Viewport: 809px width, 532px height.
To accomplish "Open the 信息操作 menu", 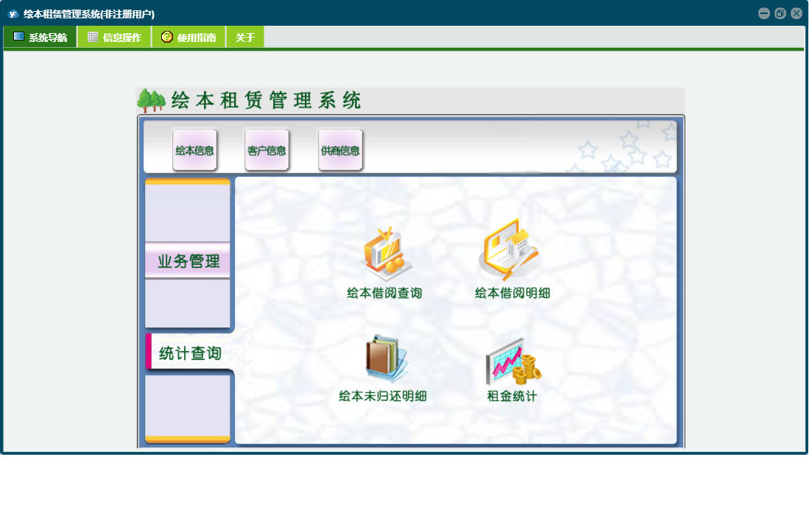I will (x=115, y=37).
